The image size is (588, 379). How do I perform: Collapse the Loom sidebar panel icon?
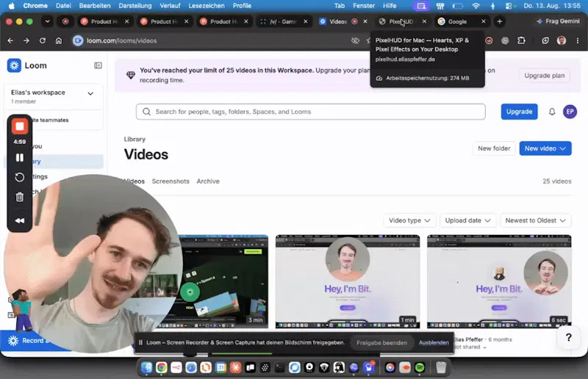pos(98,65)
